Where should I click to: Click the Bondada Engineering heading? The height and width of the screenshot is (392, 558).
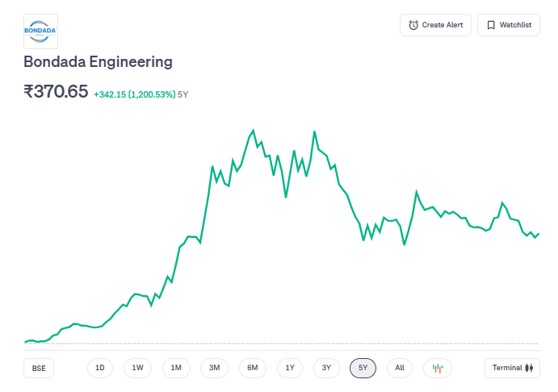(98, 61)
